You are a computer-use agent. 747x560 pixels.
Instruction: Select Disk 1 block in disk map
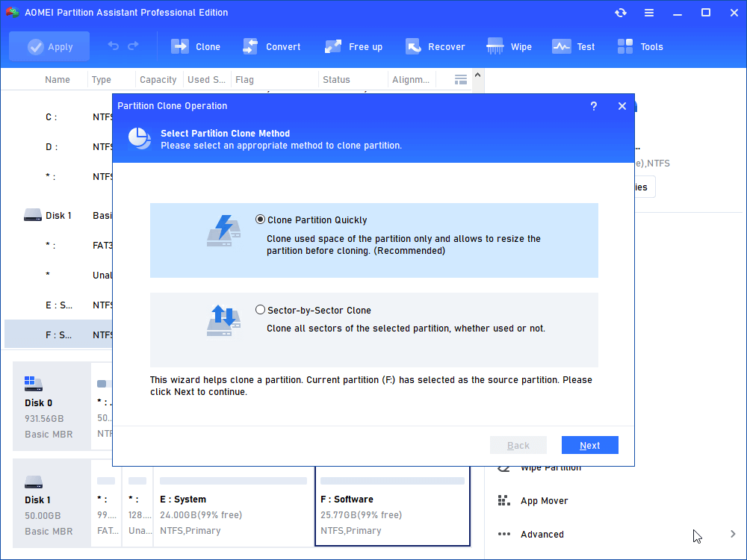click(x=52, y=503)
